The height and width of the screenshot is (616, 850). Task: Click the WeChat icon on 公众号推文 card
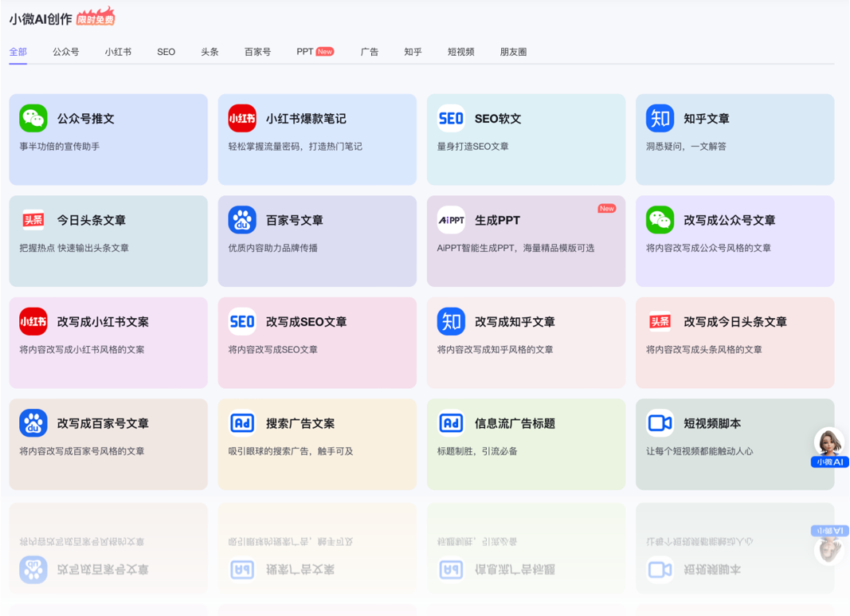coord(33,118)
